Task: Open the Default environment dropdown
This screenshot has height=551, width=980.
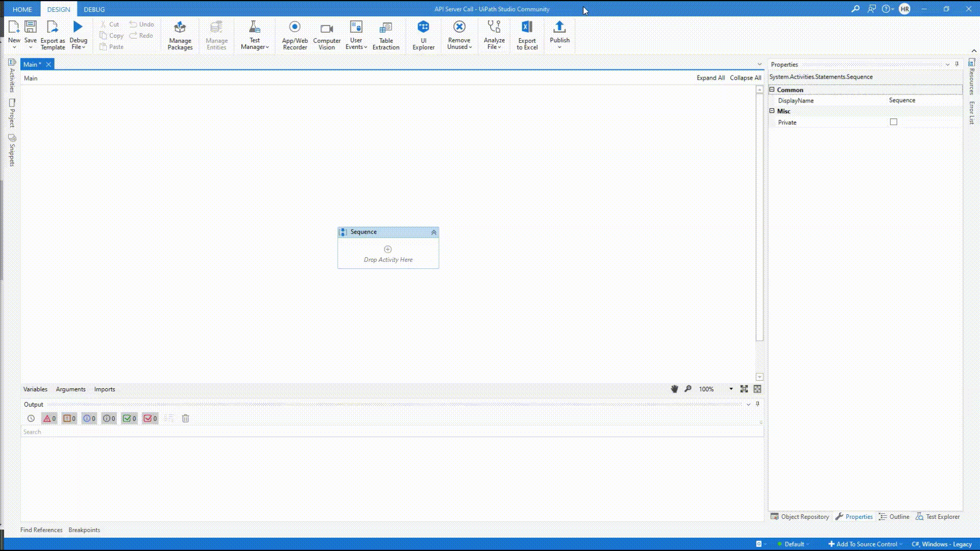Action: [x=794, y=544]
